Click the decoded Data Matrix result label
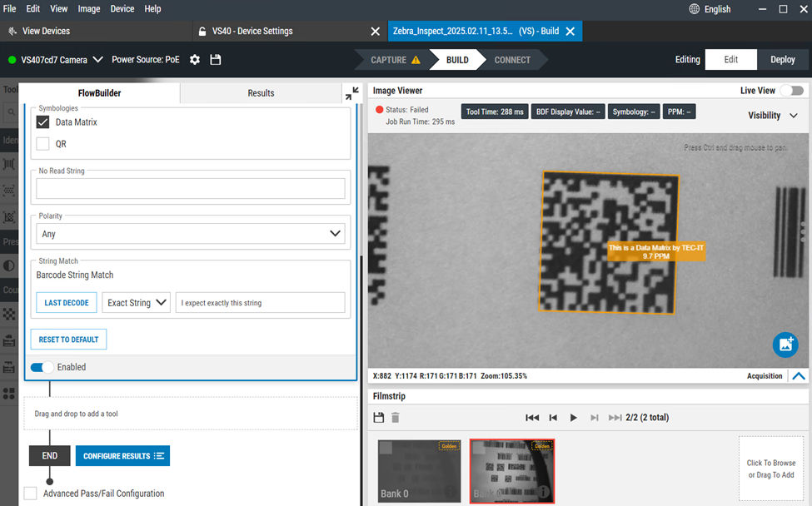 pos(656,252)
